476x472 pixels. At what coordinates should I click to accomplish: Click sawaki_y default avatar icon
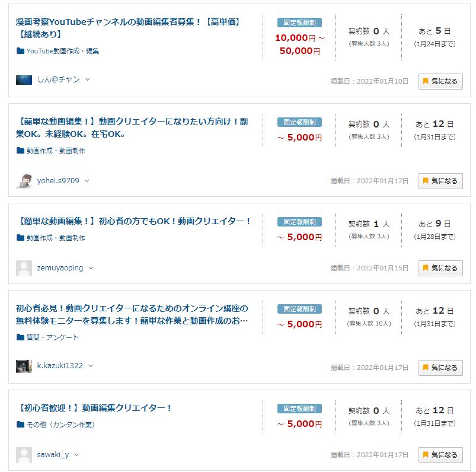coord(24,455)
